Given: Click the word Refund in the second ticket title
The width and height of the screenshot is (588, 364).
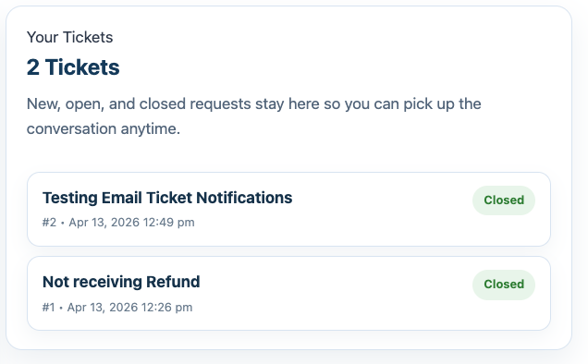Looking at the screenshot, I should point(173,282).
